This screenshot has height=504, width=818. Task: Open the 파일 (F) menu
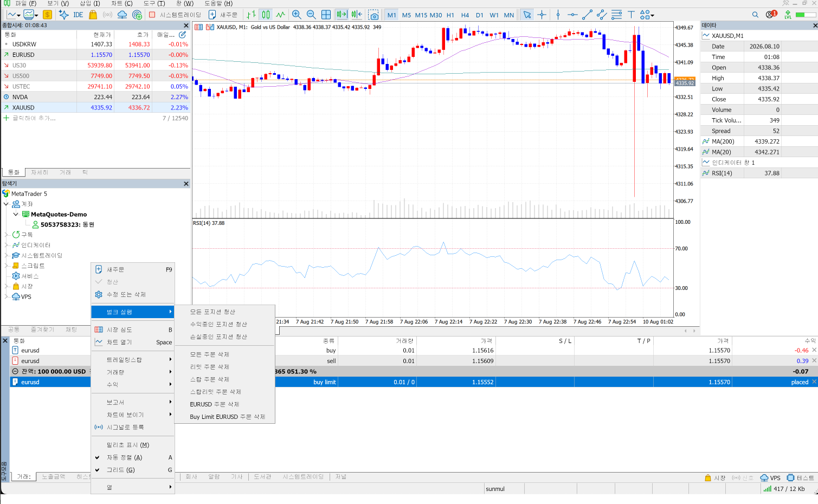[25, 3]
